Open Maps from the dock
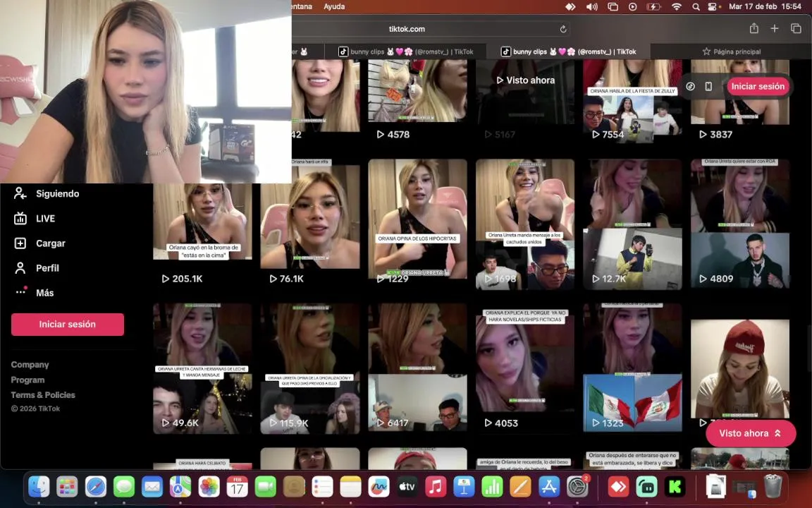Image resolution: width=812 pixels, height=508 pixels. (180, 487)
